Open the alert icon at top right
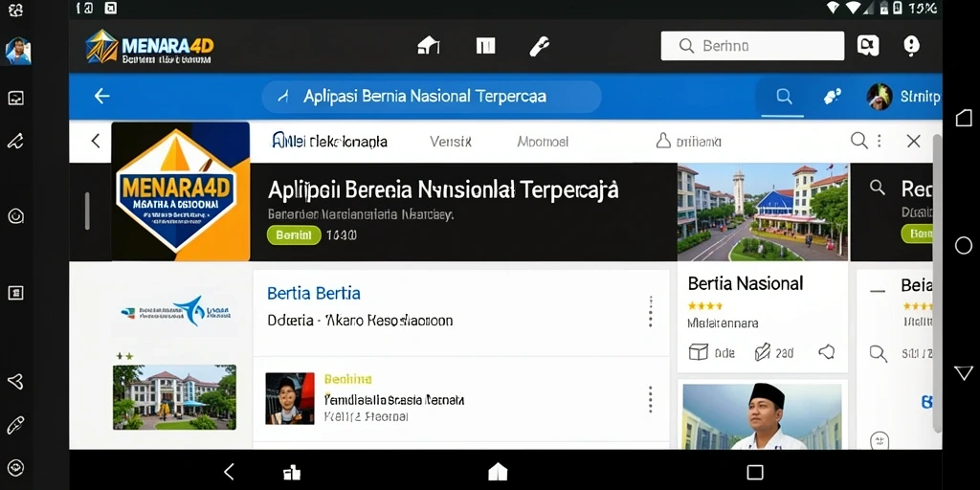The image size is (980, 490). pos(911,46)
